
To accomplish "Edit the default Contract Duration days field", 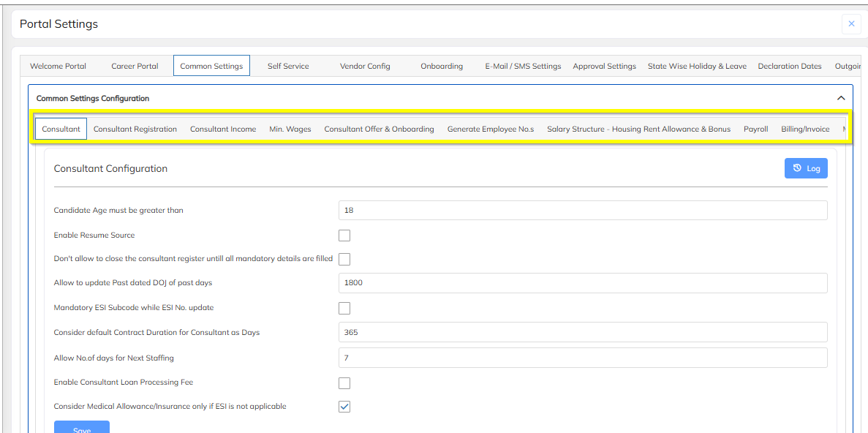I will [x=583, y=332].
